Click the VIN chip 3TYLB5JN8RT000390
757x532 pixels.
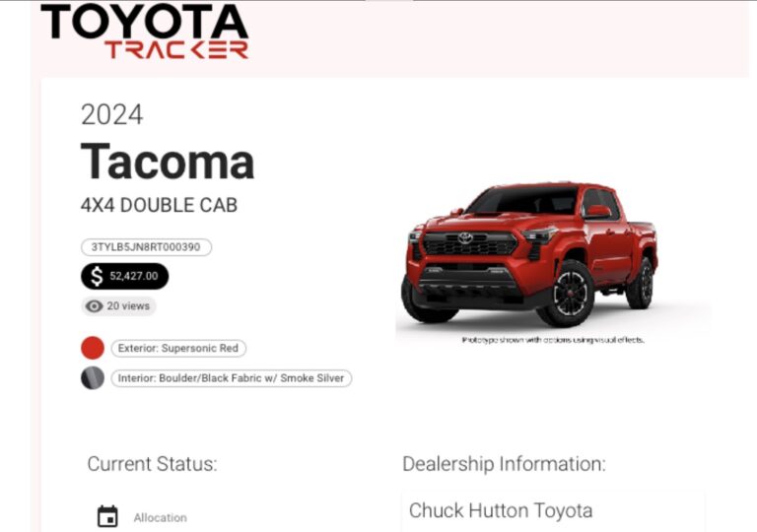click(146, 247)
